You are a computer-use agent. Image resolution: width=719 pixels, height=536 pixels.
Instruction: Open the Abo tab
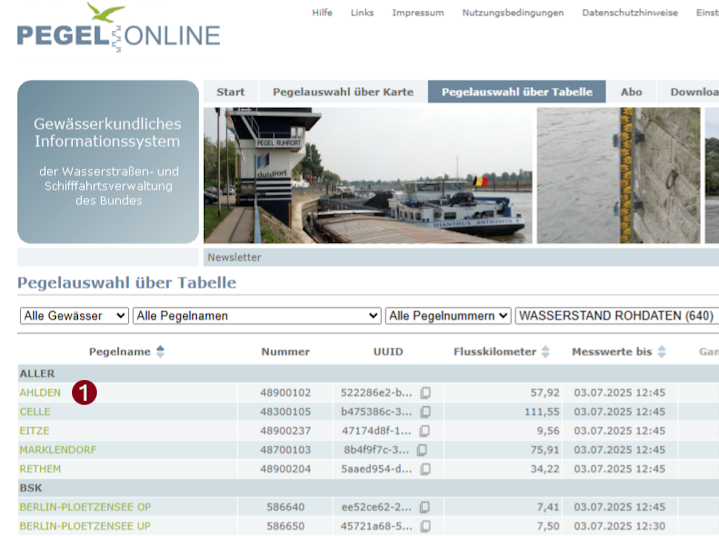pyautogui.click(x=631, y=92)
